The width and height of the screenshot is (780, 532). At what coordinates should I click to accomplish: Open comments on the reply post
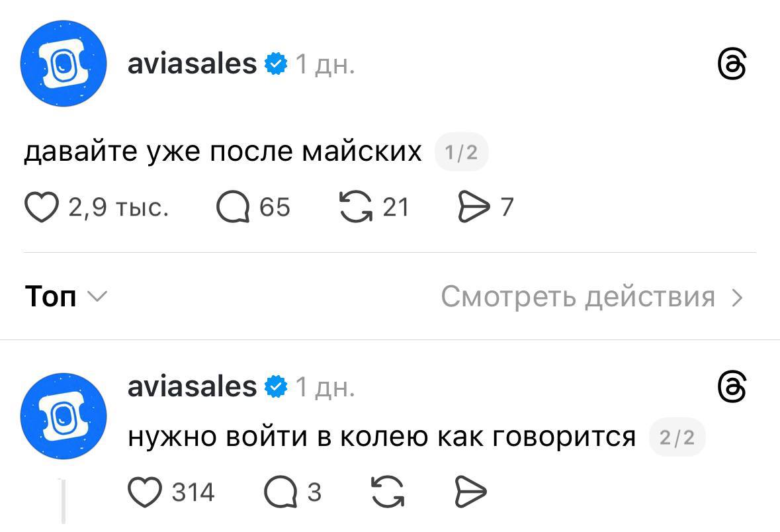coord(281,492)
